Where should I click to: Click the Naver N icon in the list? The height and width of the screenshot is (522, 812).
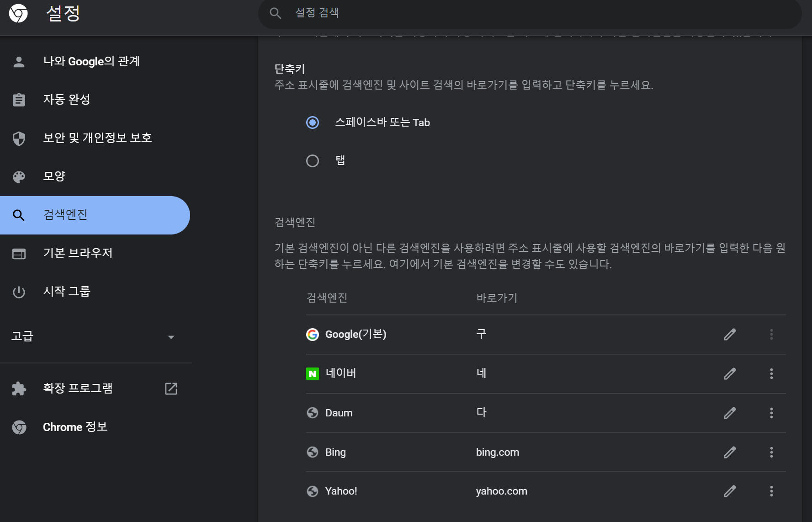[313, 374]
